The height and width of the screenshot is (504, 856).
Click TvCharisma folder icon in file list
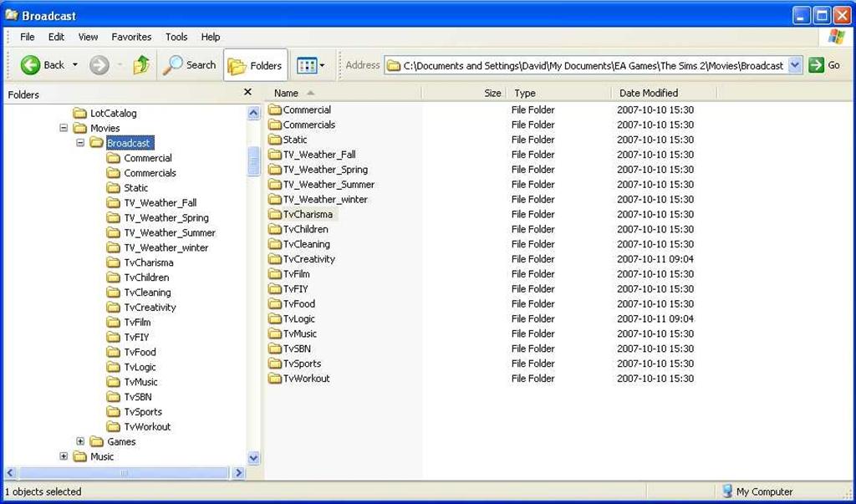click(x=274, y=214)
